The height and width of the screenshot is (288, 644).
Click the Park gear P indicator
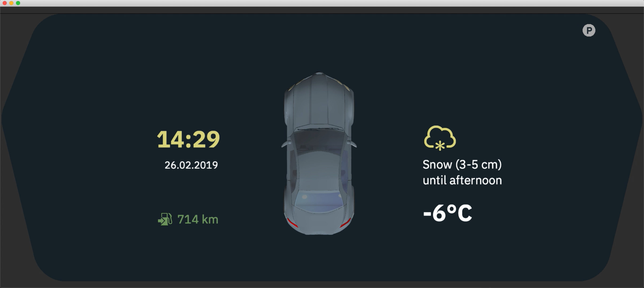tap(589, 30)
